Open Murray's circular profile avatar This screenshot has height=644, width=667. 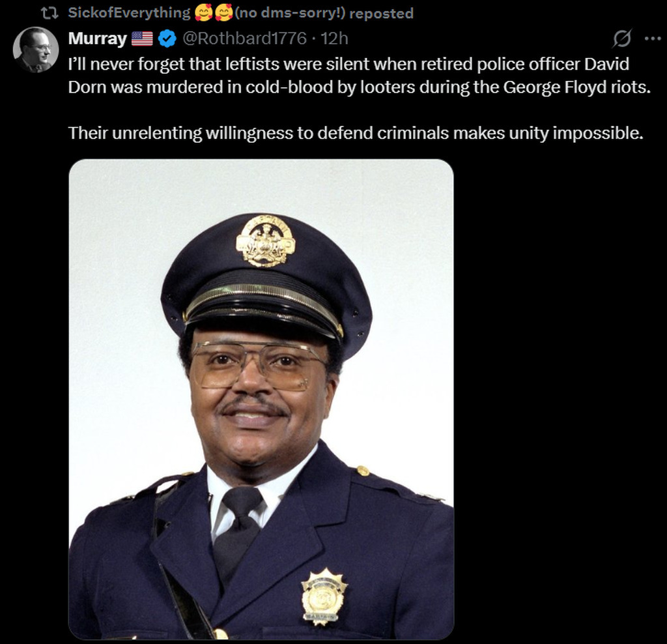pyautogui.click(x=35, y=50)
